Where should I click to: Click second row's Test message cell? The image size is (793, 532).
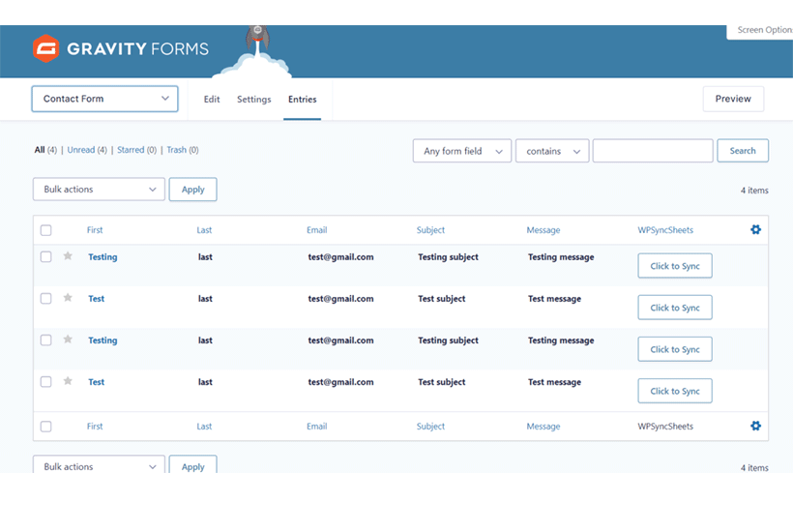554,298
